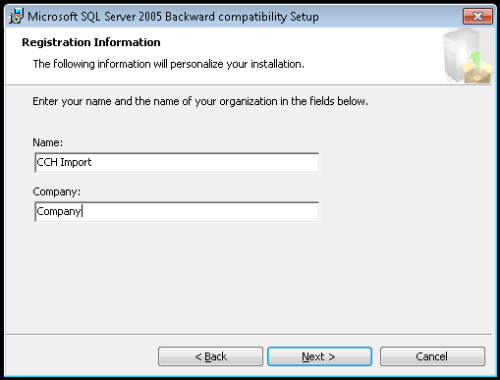Place cursor on the 'CCH Import' text
500x380 pixels.
64,162
